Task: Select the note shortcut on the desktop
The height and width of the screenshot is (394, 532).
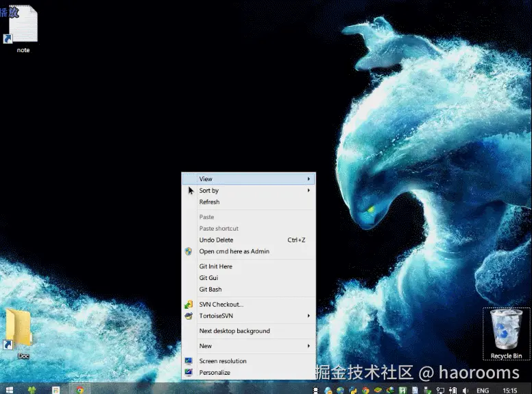Action: (x=21, y=30)
